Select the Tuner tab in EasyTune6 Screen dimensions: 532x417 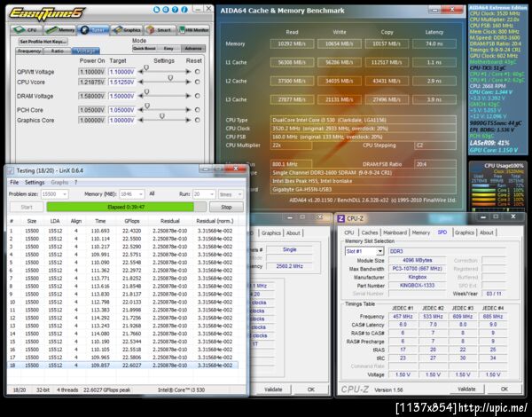point(93,30)
